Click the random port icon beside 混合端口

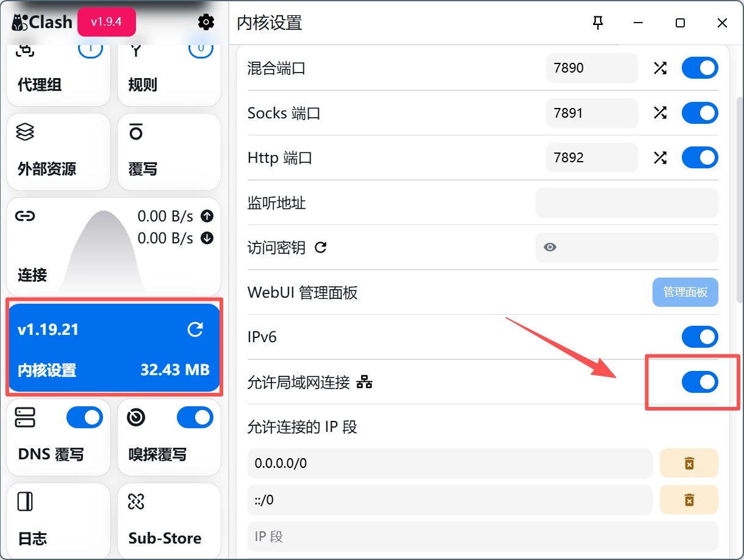pyautogui.click(x=660, y=68)
